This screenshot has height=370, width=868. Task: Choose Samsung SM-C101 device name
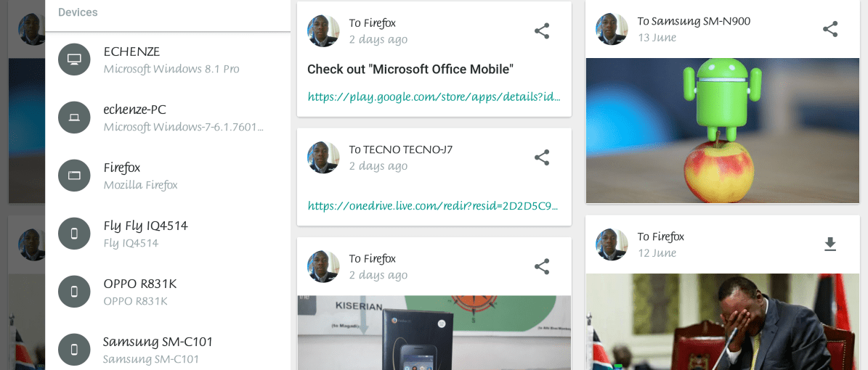(158, 342)
